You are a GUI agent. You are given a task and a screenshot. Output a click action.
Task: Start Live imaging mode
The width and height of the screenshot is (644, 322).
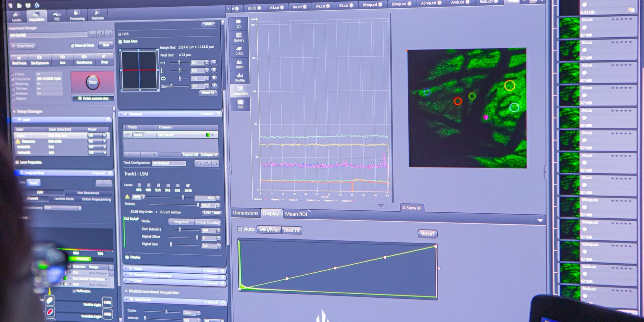(62, 60)
